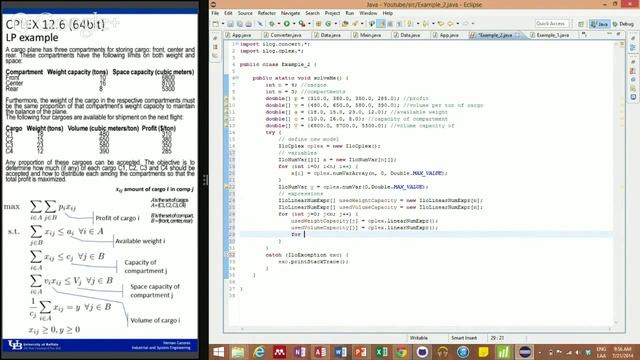This screenshot has height=360, width=640.
Task: Open the Window menu
Action: click(x=368, y=13)
